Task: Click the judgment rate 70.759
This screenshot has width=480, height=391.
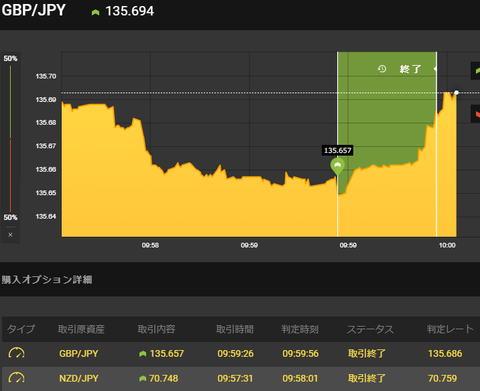Action: click(x=442, y=378)
